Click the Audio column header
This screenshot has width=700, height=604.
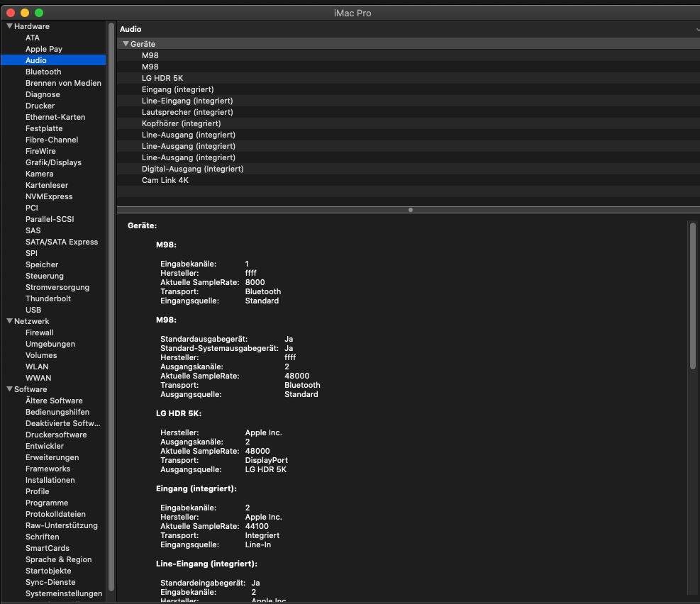pyautogui.click(x=130, y=29)
